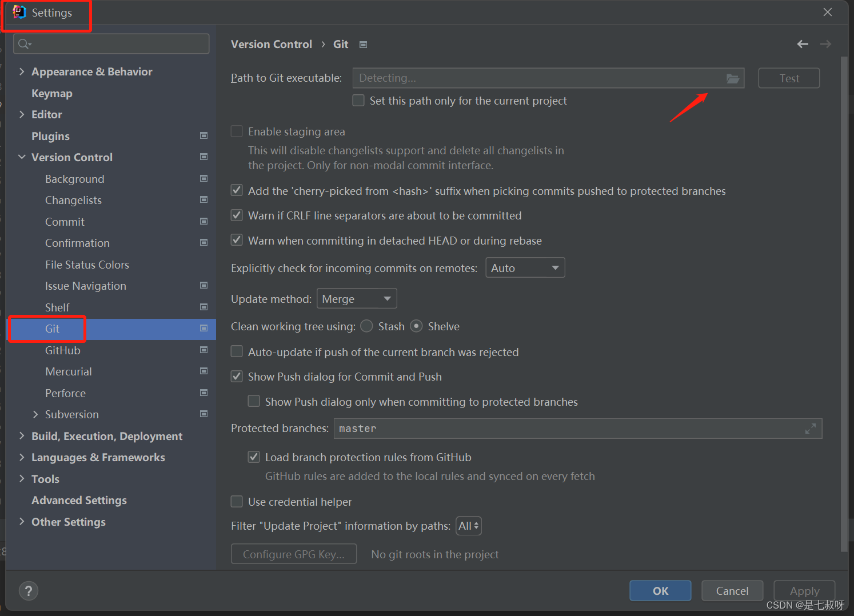Enable 'Auto-update if push of the current branch was rejected'
The width and height of the screenshot is (854, 616).
coord(237,351)
